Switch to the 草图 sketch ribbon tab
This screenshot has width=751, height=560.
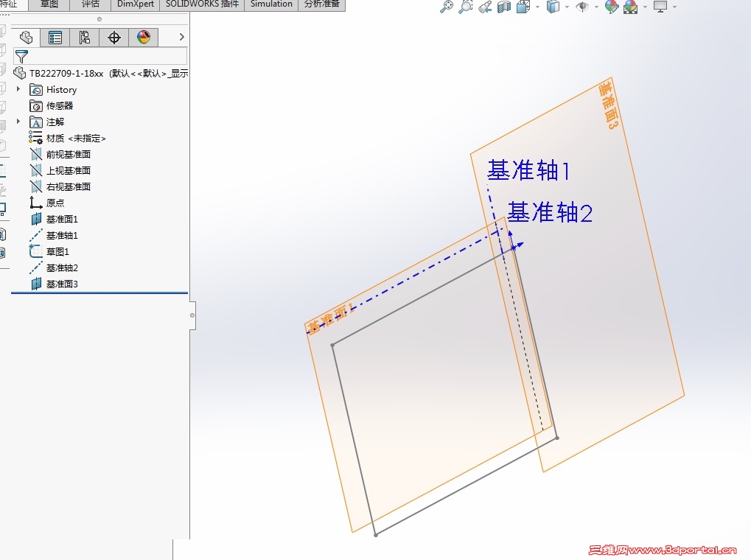click(49, 5)
